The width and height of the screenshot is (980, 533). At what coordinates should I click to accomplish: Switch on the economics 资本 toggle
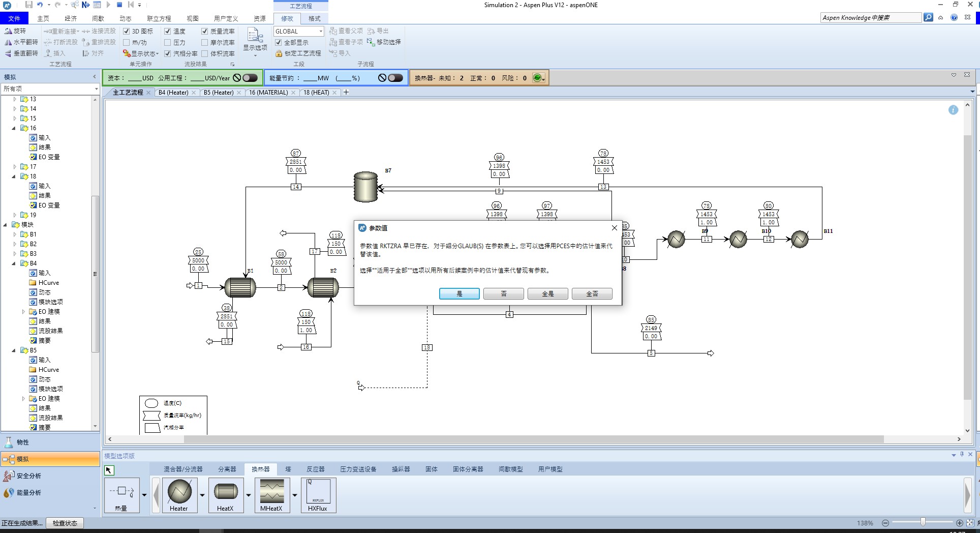point(250,78)
